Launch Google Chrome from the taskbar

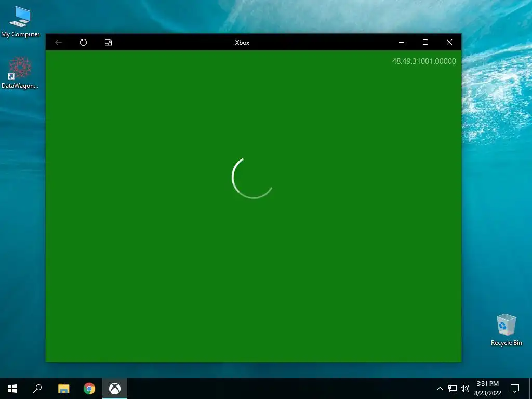coord(89,389)
